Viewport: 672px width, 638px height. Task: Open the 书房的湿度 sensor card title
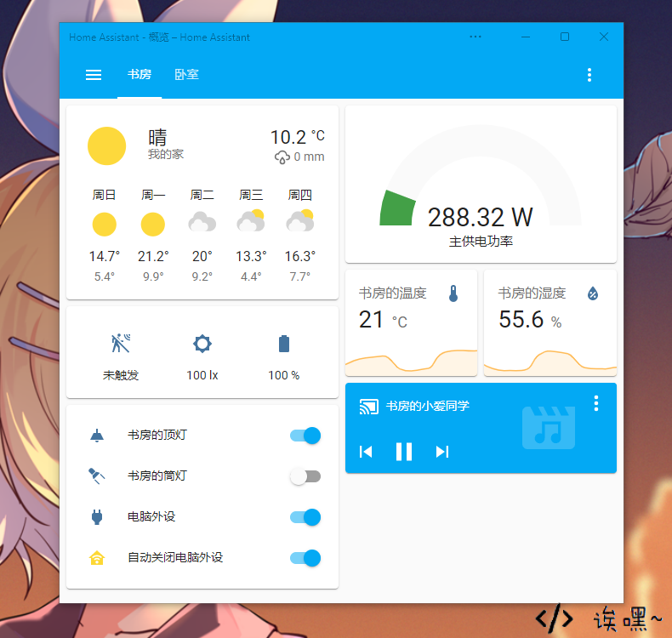[x=532, y=293]
